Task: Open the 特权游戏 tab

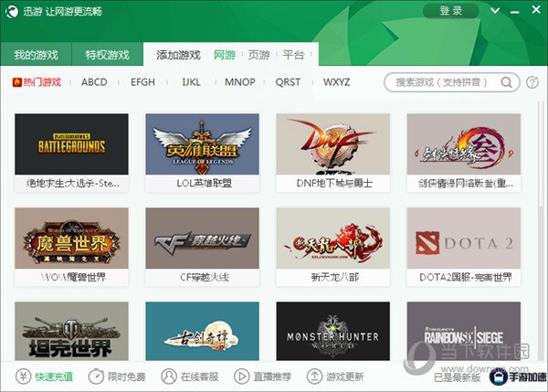Action: (x=108, y=55)
